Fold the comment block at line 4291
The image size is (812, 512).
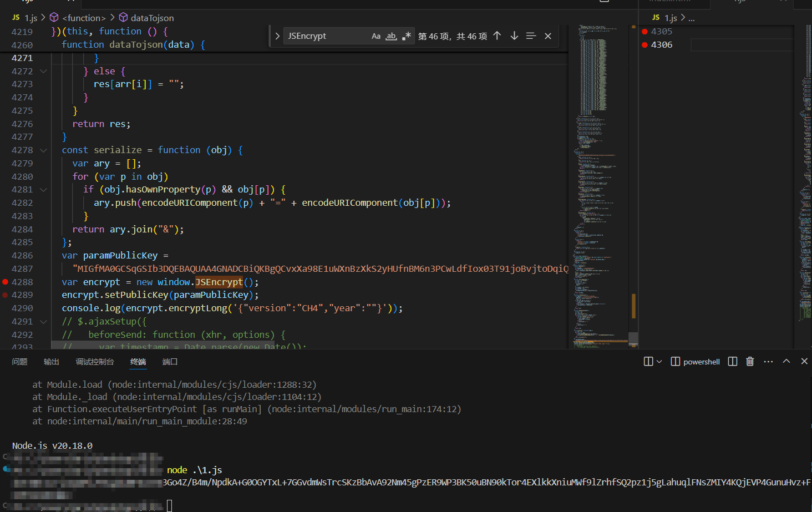43,322
